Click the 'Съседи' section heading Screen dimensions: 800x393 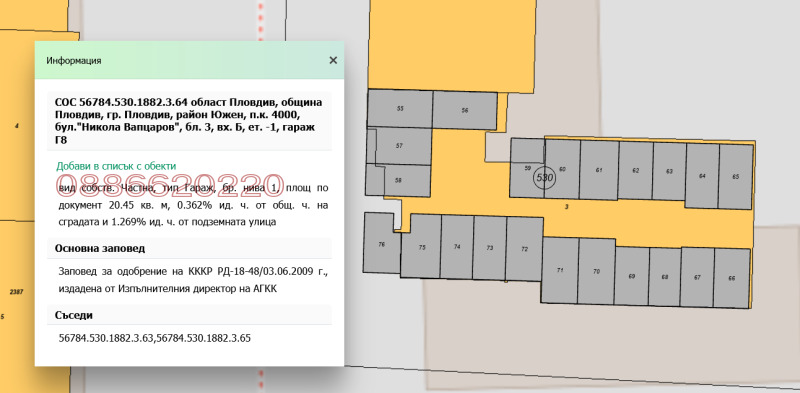pos(73,315)
